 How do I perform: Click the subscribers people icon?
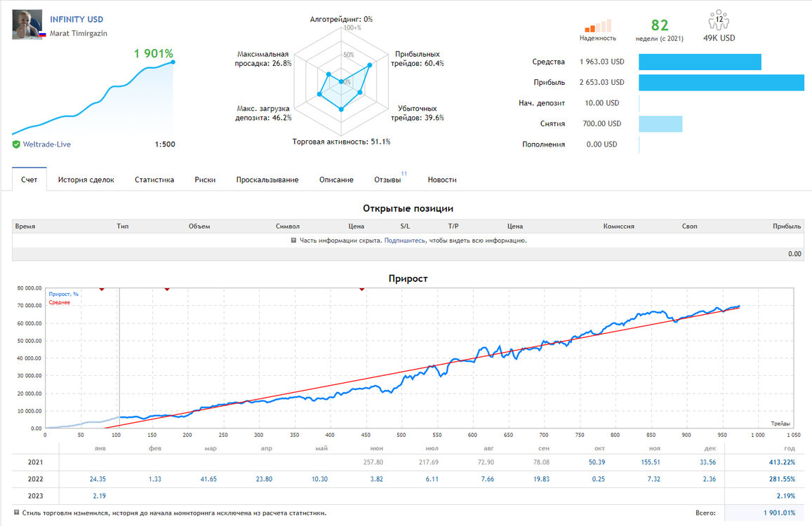[x=718, y=20]
